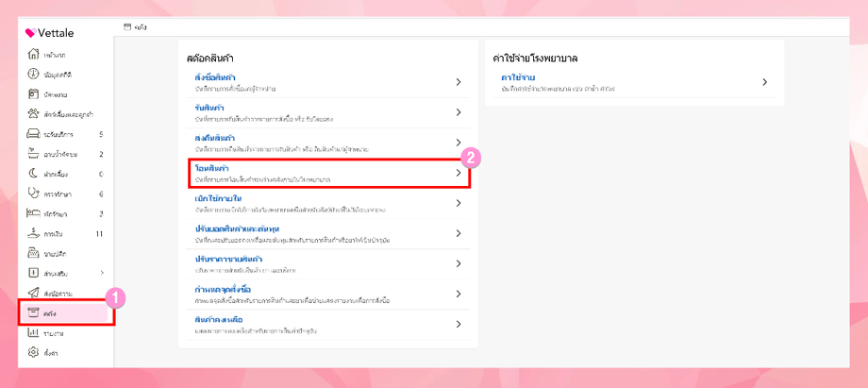868x388 pixels.
Task: Open the โอนสินค้า transfer goods link
Action: click(212, 168)
